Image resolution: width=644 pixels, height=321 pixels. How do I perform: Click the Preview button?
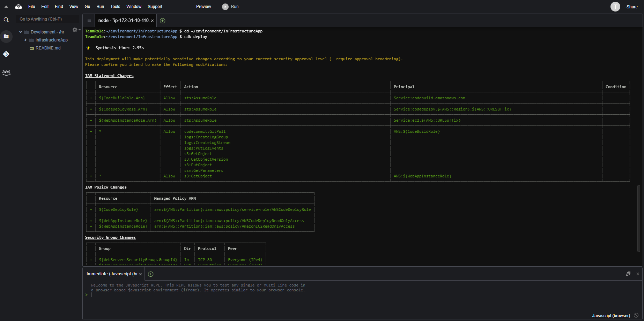pyautogui.click(x=203, y=7)
